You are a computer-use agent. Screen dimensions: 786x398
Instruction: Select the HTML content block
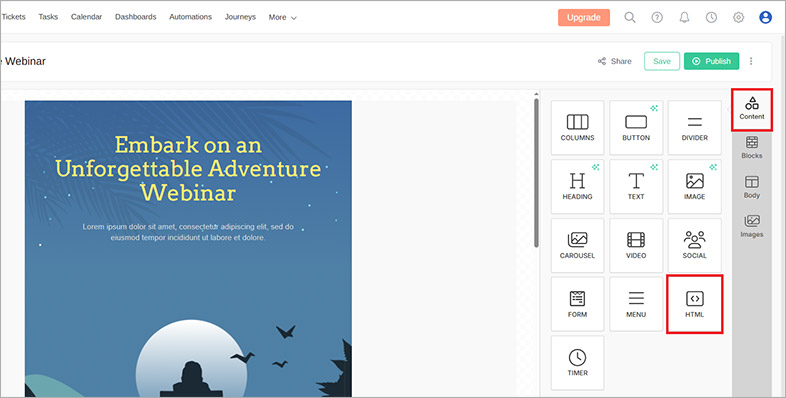pos(695,304)
